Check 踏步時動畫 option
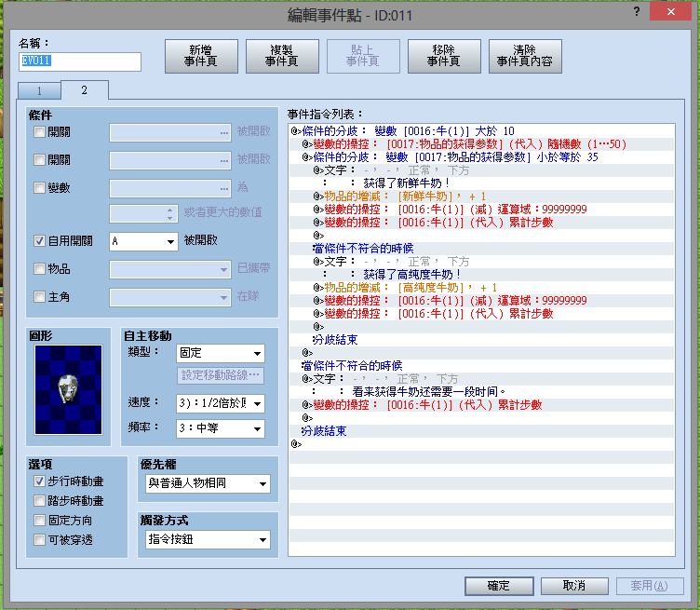 click(x=39, y=501)
